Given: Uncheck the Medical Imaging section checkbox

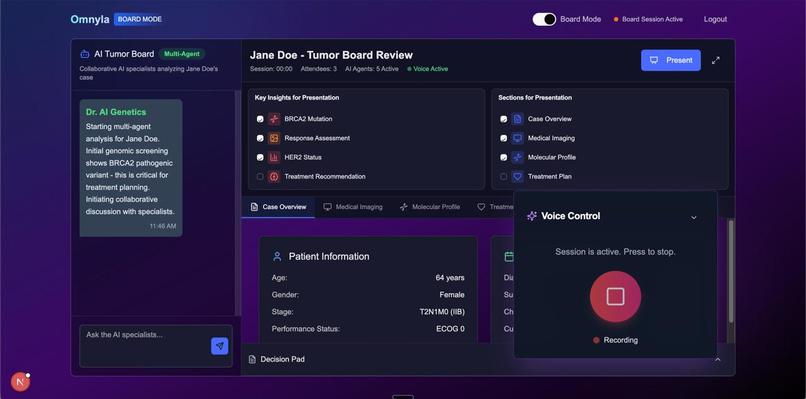Looking at the screenshot, I should click(504, 138).
